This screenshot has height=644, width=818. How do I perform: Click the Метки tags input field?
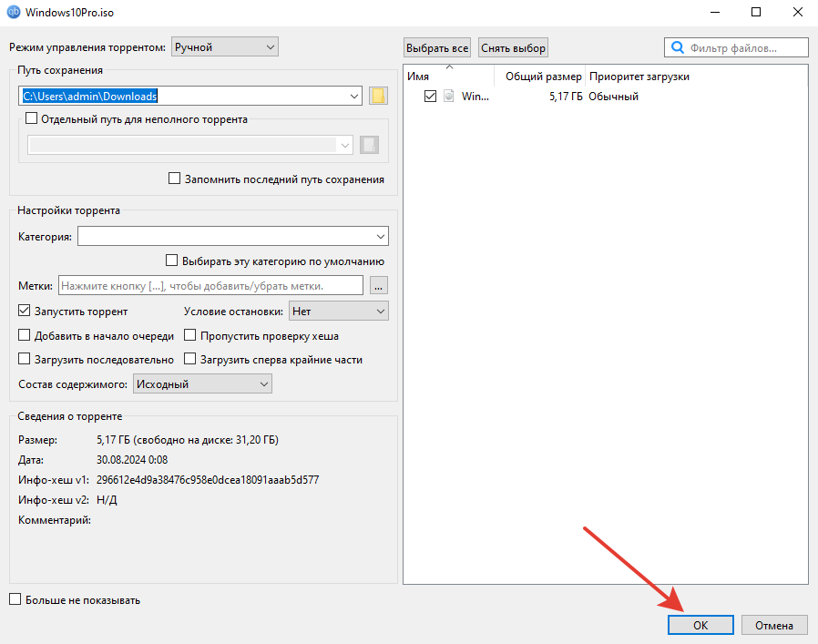coord(210,285)
